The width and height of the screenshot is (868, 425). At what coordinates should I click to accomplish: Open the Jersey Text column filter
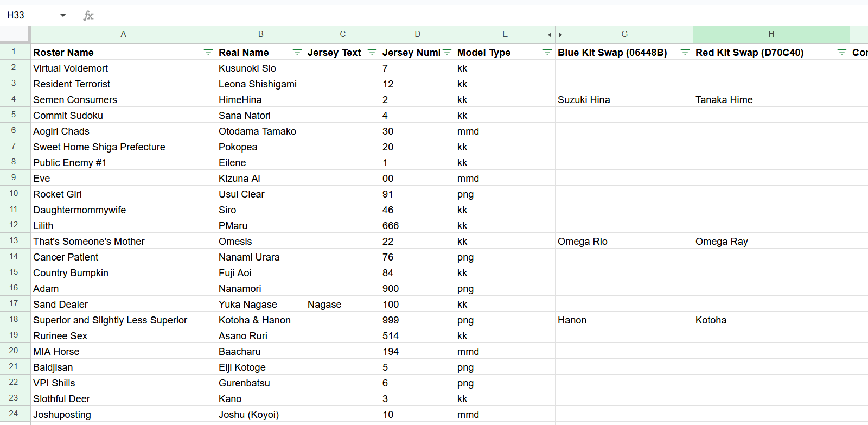[372, 52]
